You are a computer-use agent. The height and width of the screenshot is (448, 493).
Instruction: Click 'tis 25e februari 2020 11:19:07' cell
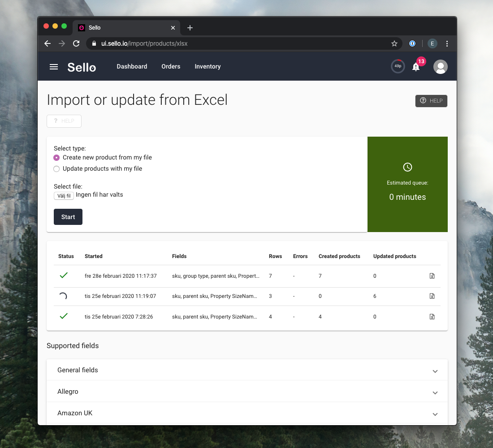120,296
